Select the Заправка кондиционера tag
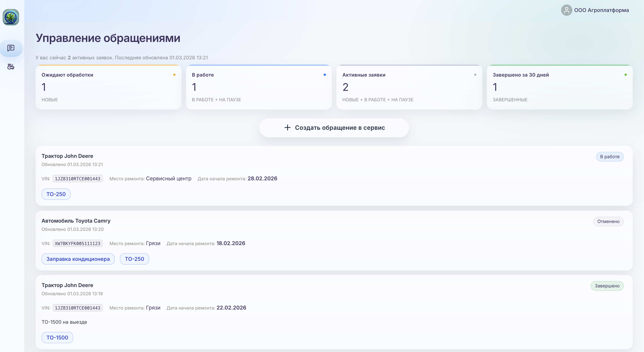644x352 pixels. point(78,259)
